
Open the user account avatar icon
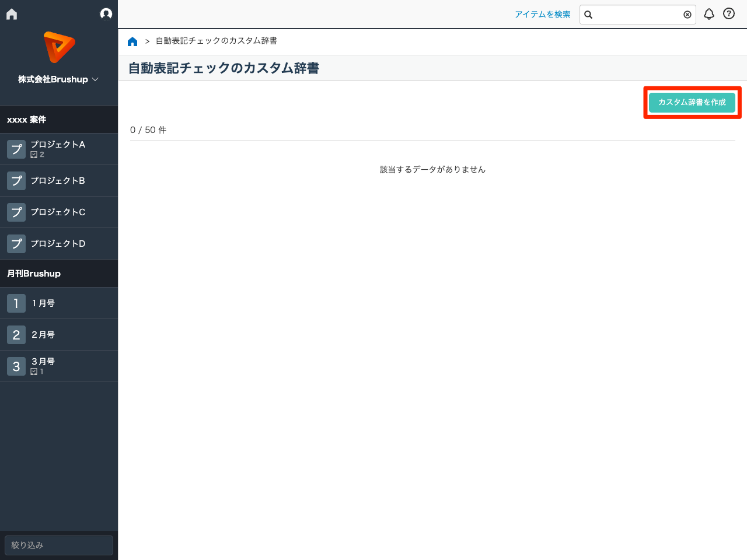pyautogui.click(x=106, y=13)
